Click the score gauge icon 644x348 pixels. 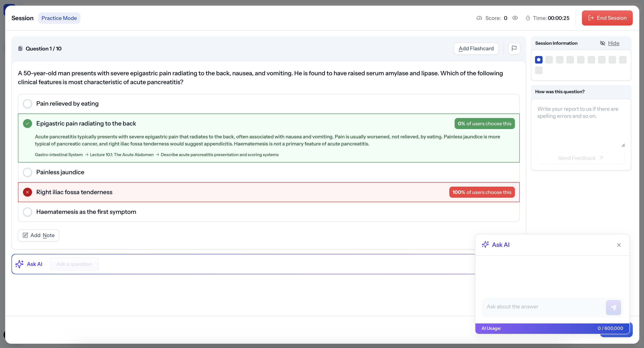click(x=479, y=18)
